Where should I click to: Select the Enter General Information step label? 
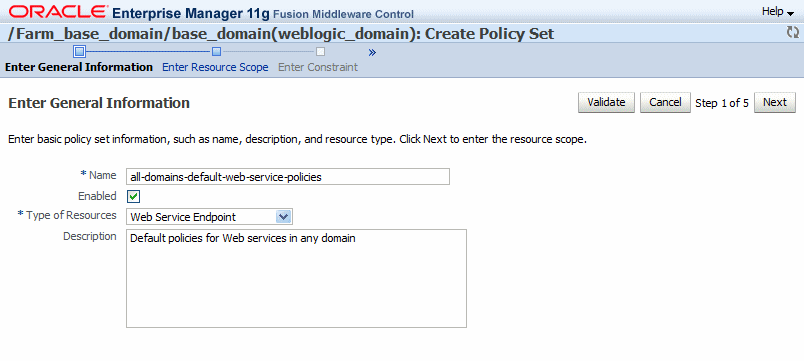click(79, 67)
